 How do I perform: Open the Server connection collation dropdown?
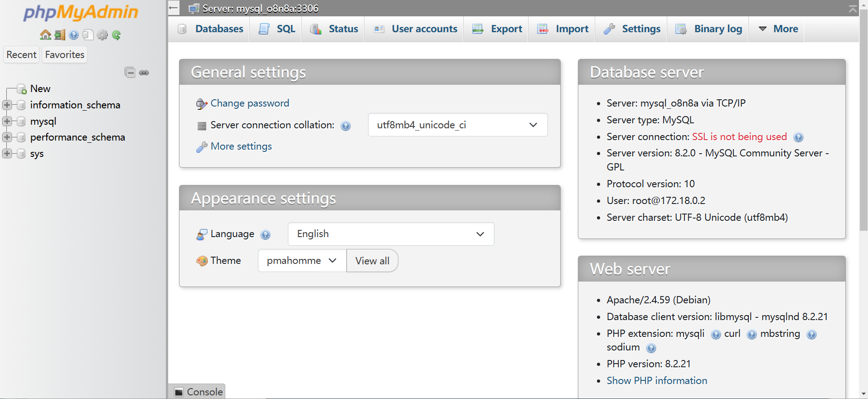point(458,125)
